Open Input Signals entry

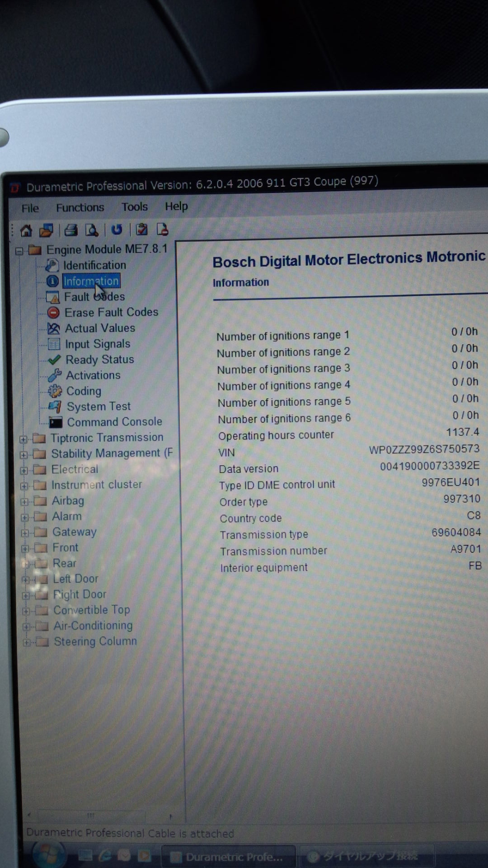tap(98, 344)
